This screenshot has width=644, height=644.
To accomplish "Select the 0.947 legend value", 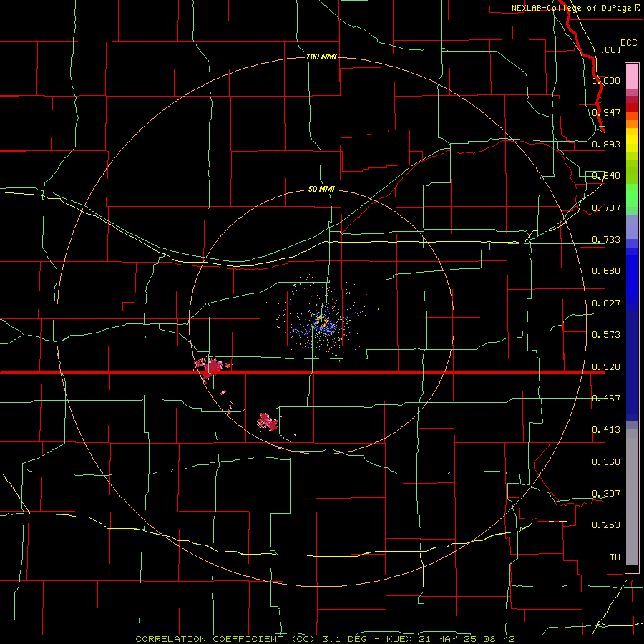I will (x=606, y=112).
